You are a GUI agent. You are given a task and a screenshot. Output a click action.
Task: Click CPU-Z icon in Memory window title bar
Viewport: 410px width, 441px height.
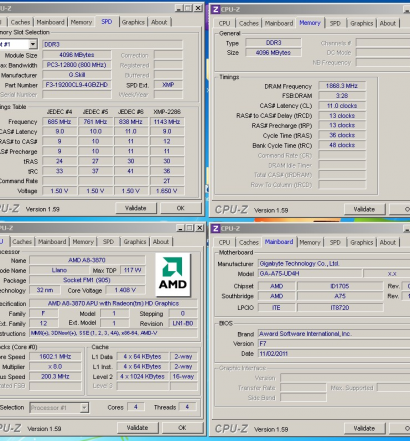point(216,9)
